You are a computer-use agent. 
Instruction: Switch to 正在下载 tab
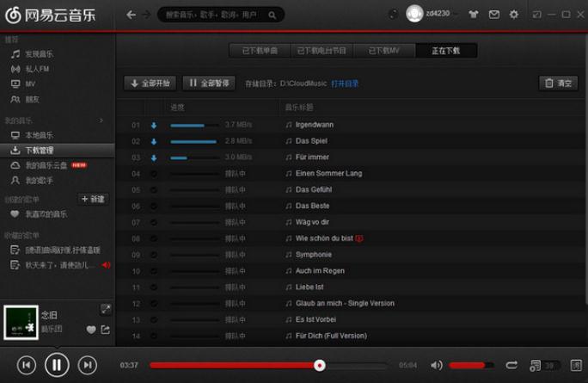(x=446, y=51)
